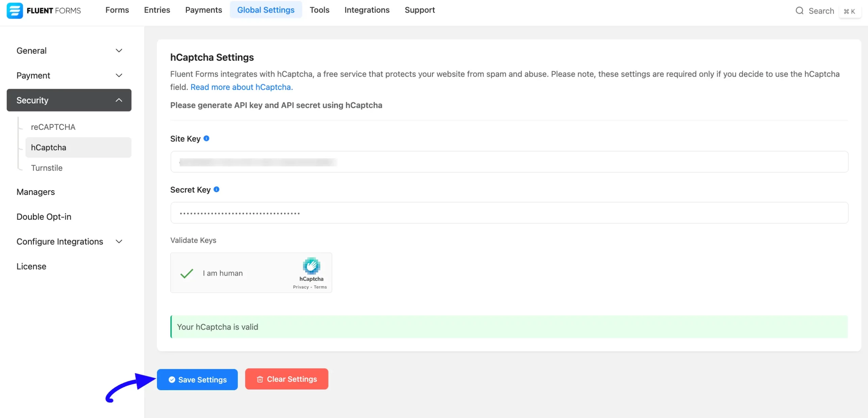Collapse the Security section chevron
Viewport: 868px width, 418px height.
[x=119, y=100]
